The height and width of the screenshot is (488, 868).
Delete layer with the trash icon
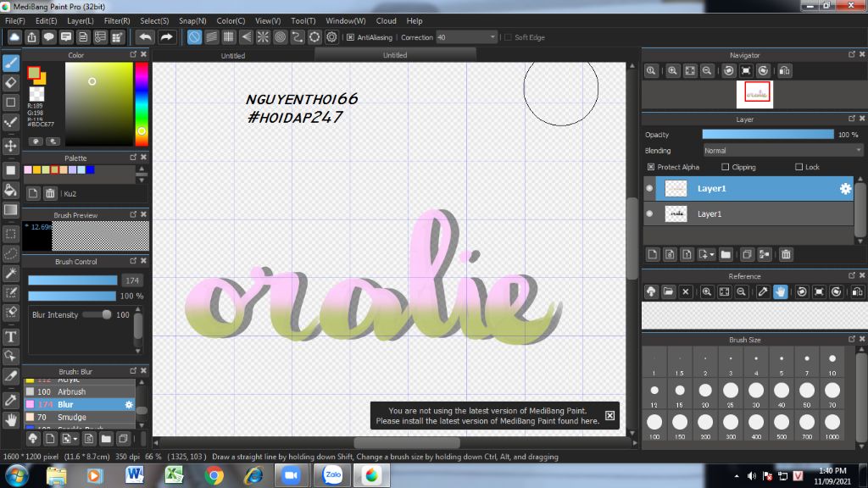point(786,254)
